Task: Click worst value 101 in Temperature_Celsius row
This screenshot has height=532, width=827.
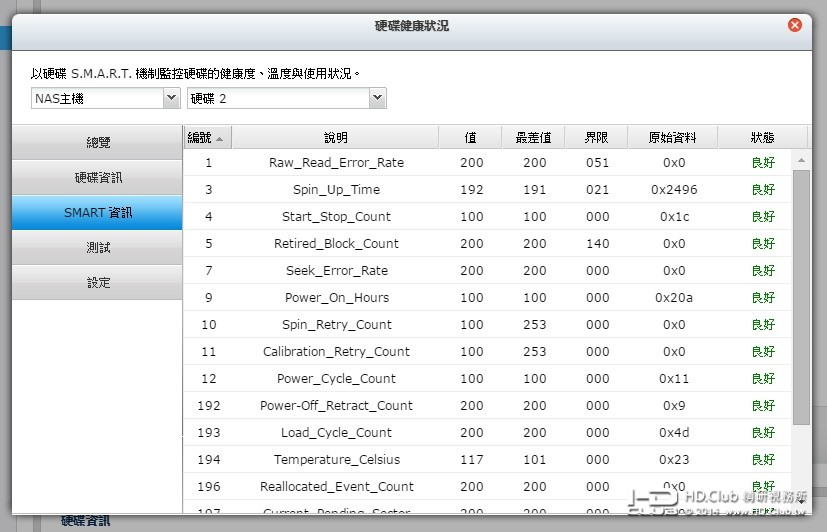Action: coord(535,459)
